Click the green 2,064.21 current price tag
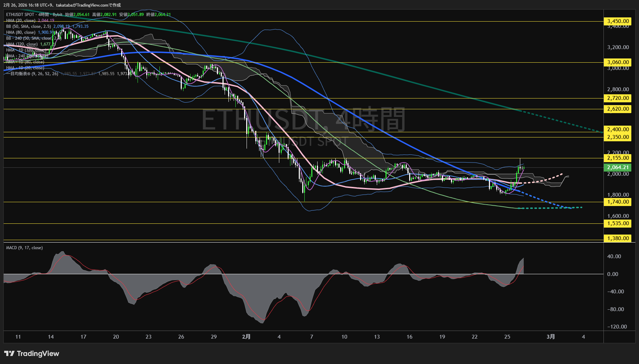 [x=618, y=167]
